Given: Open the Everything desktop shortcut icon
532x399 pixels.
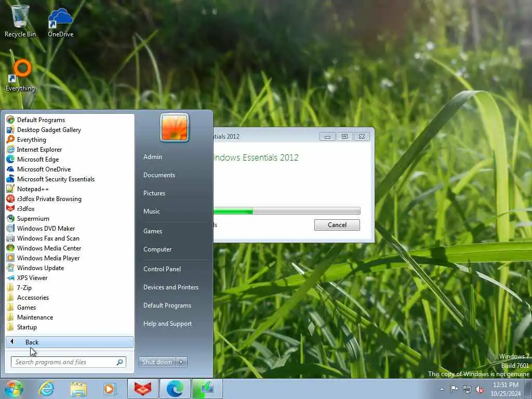Looking at the screenshot, I should [x=20, y=75].
